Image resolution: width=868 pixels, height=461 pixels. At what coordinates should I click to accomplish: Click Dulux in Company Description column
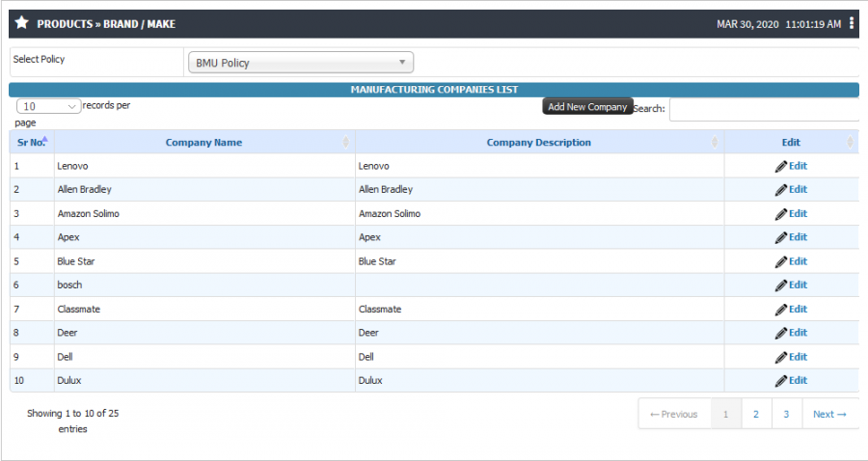(x=370, y=380)
